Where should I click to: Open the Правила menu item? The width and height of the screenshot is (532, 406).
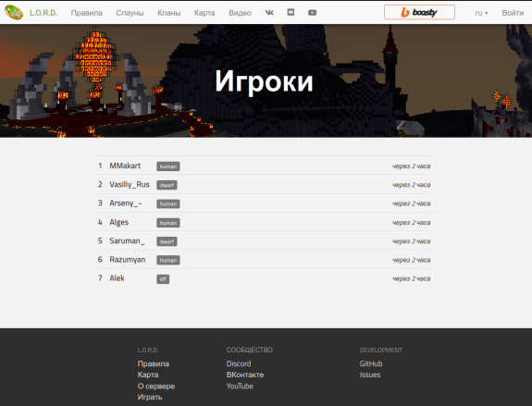pyautogui.click(x=87, y=13)
